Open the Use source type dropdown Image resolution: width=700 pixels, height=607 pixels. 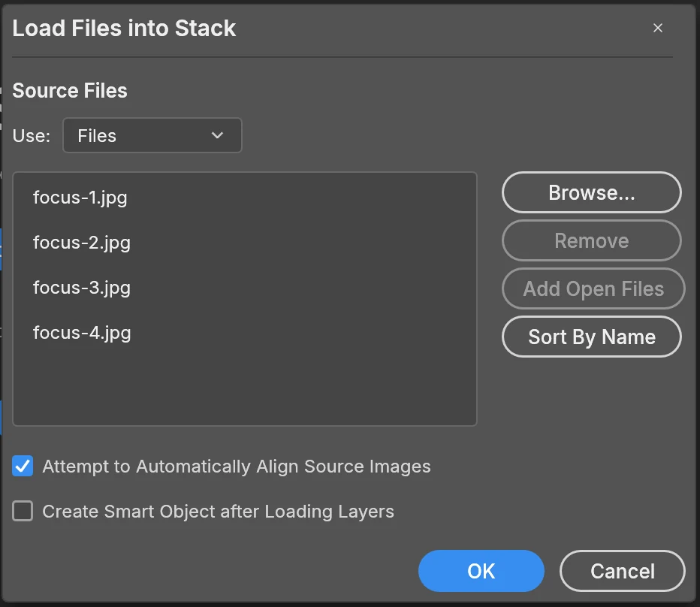152,135
